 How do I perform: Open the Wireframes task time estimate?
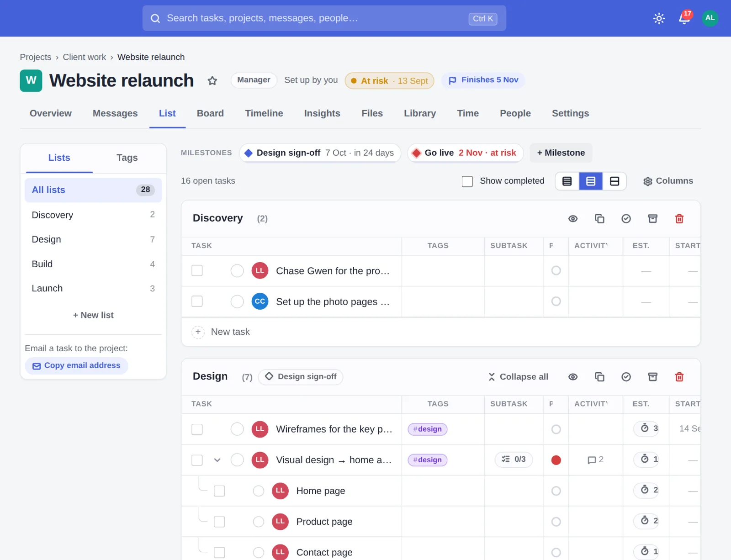click(x=647, y=428)
